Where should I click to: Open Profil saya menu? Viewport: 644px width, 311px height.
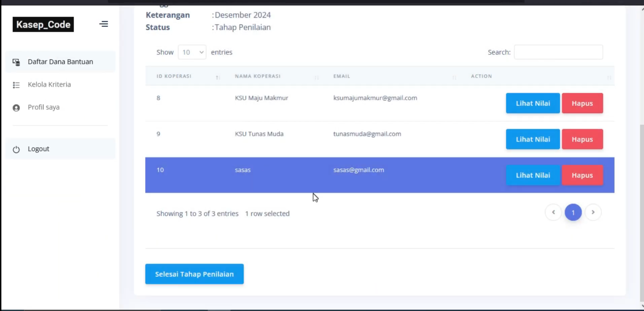point(60,107)
